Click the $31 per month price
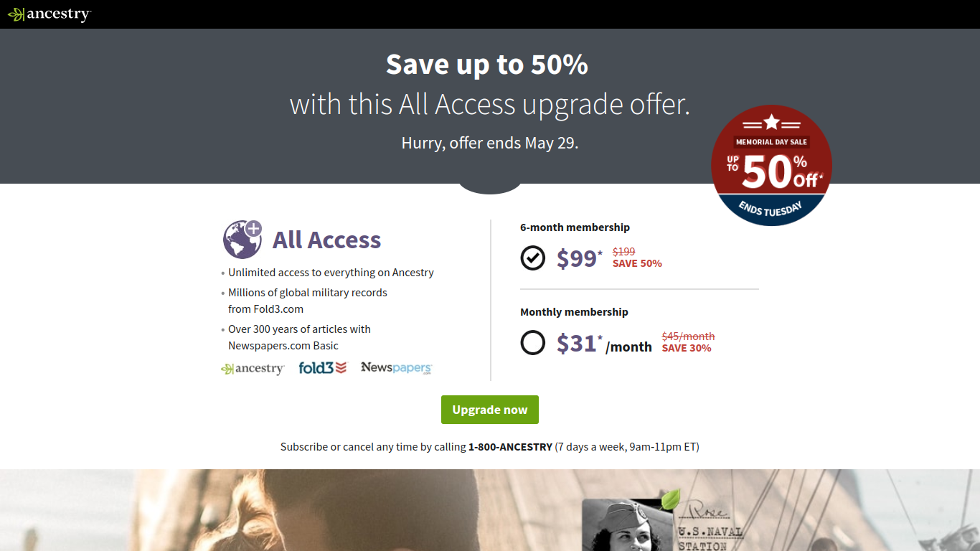980x551 pixels. (x=604, y=344)
